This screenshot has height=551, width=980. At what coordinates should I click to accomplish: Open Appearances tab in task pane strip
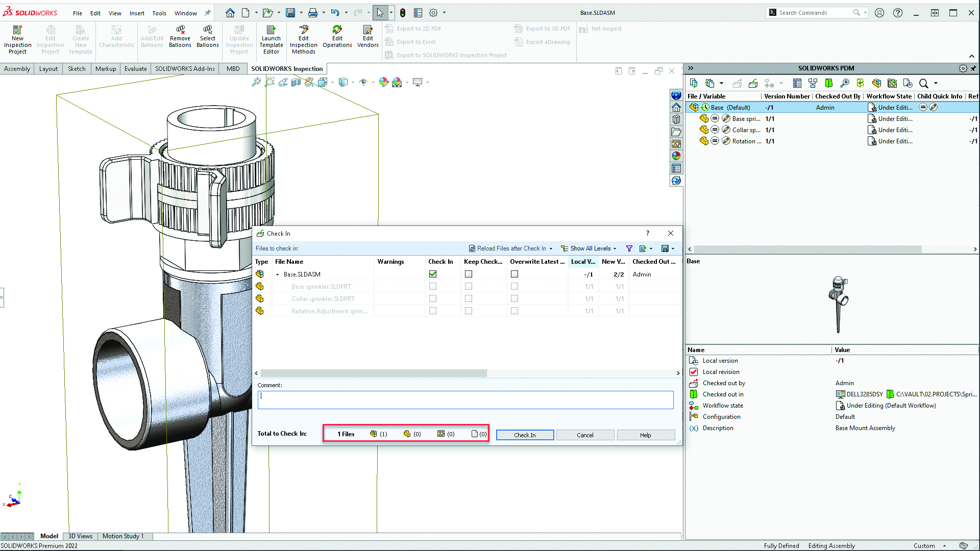tap(676, 156)
